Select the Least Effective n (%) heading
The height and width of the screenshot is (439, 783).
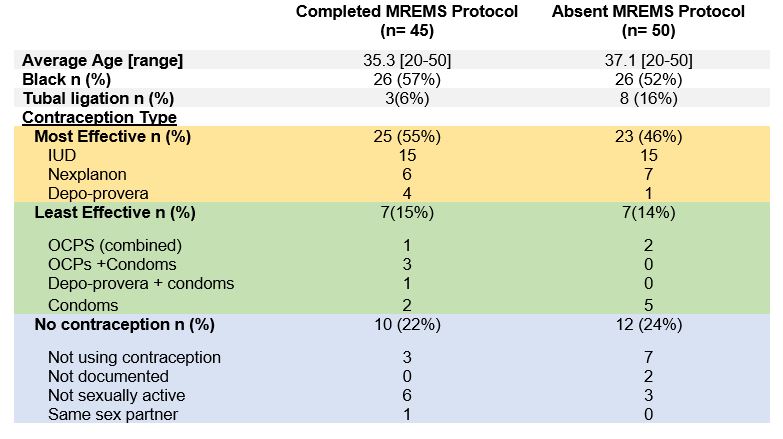115,212
